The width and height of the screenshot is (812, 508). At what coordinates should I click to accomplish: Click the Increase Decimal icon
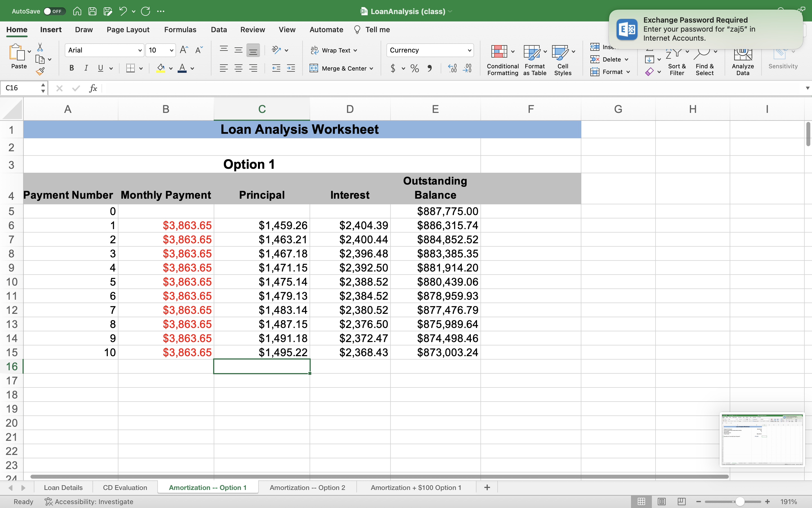click(452, 69)
